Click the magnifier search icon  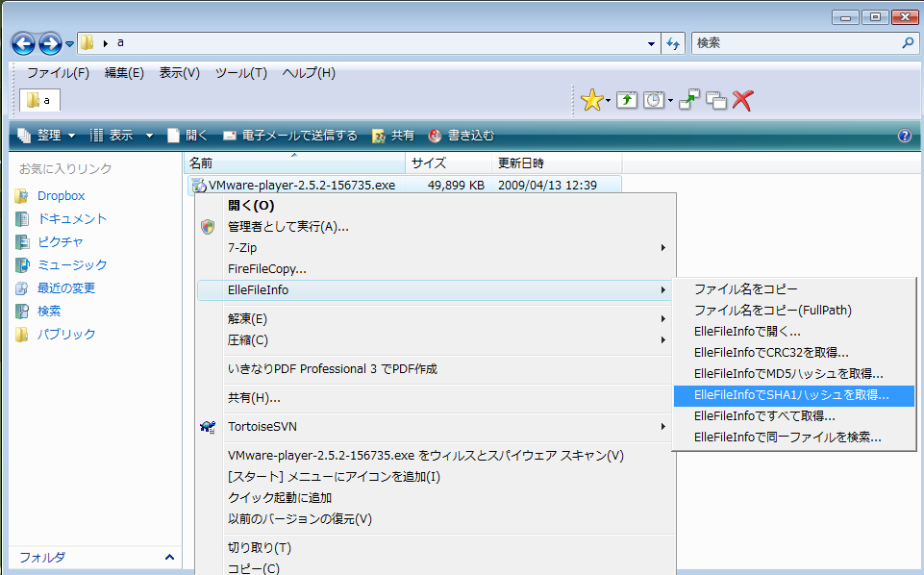[908, 42]
